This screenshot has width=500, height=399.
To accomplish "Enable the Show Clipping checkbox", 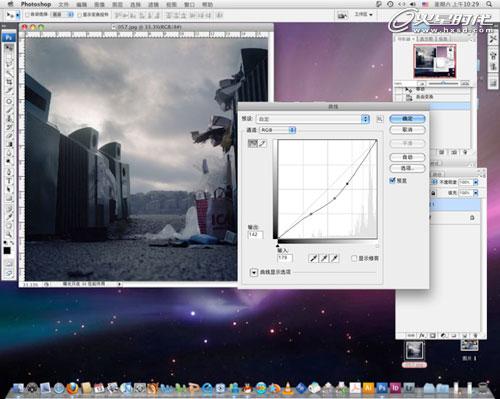I will point(354,258).
